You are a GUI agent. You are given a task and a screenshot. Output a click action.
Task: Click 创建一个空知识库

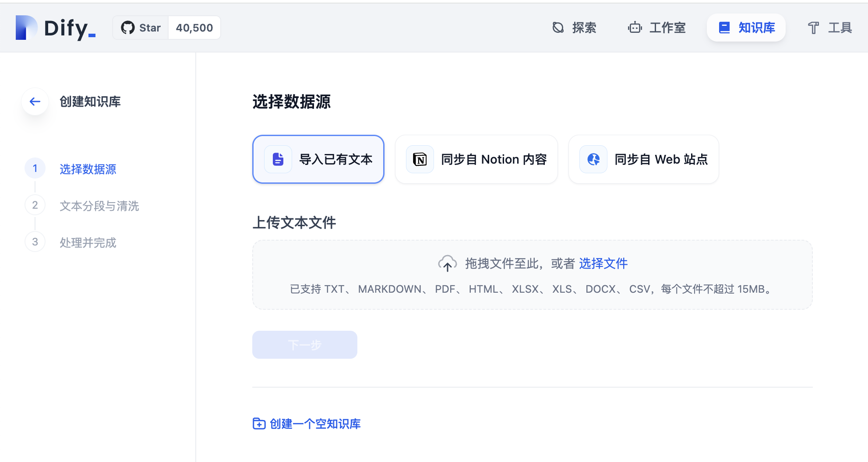(x=307, y=423)
